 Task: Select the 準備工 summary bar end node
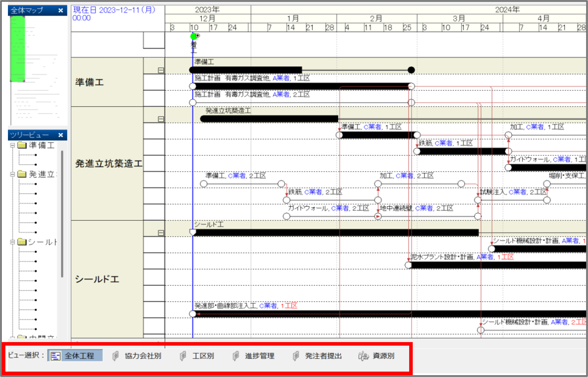[411, 70]
